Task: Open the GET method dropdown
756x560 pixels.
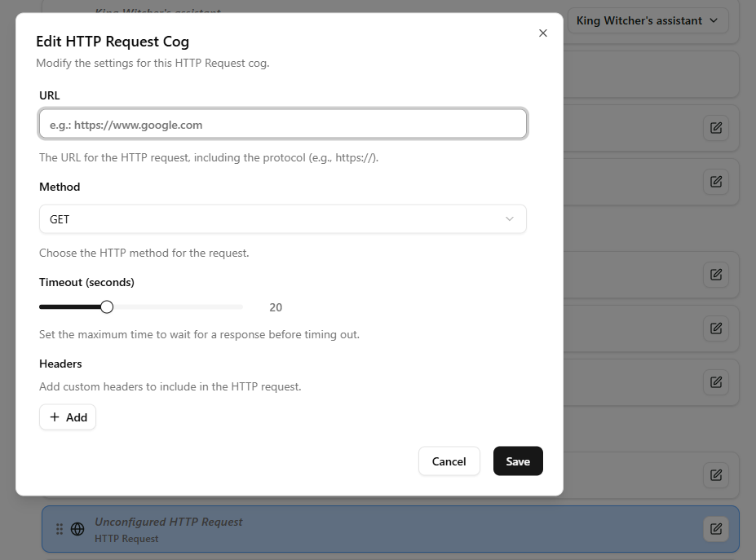Action: tap(282, 218)
